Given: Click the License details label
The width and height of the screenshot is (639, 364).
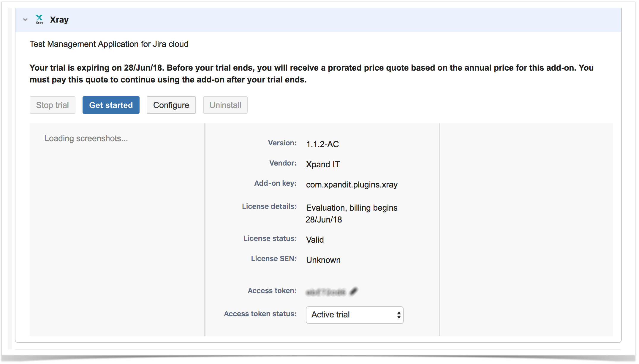Looking at the screenshot, I should (x=269, y=206).
